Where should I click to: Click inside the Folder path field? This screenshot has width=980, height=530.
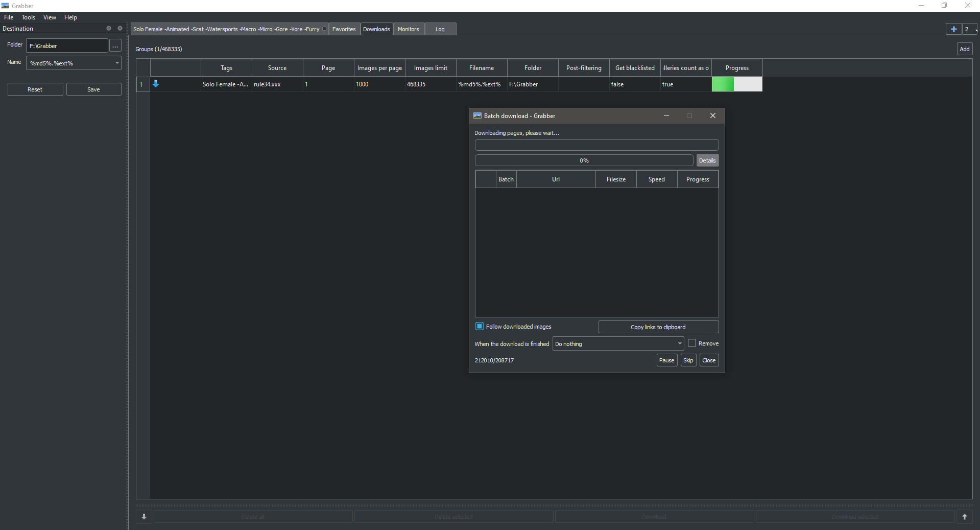tap(66, 45)
